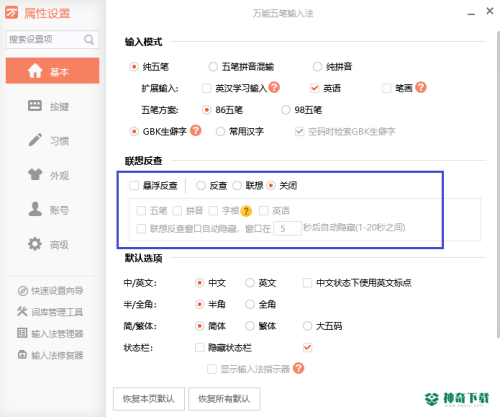Click the help icon beside 显示输入法指示器
Image resolution: width=500 pixels, height=417 pixels.
[298, 368]
